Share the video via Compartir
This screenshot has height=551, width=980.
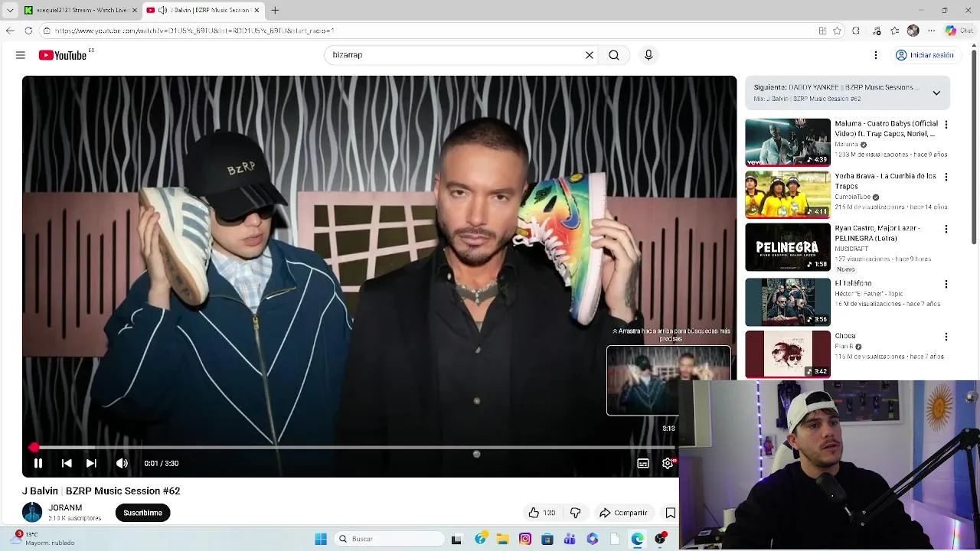click(x=623, y=513)
